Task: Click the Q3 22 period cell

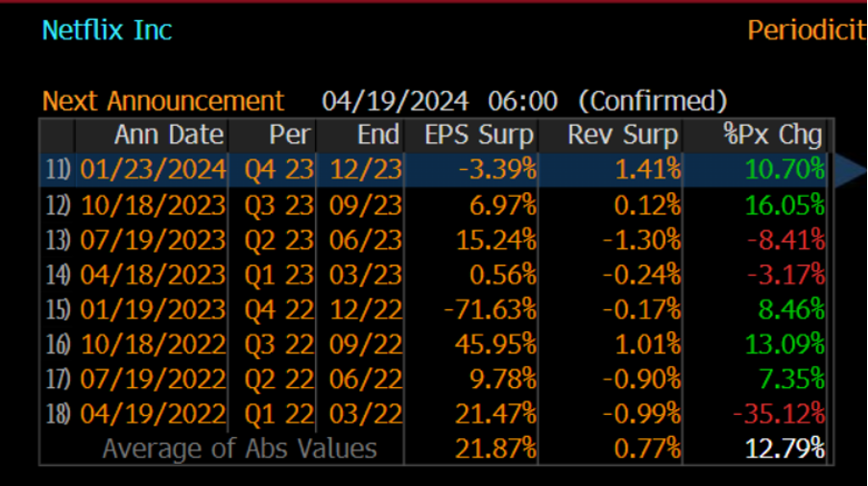Action: coord(279,345)
